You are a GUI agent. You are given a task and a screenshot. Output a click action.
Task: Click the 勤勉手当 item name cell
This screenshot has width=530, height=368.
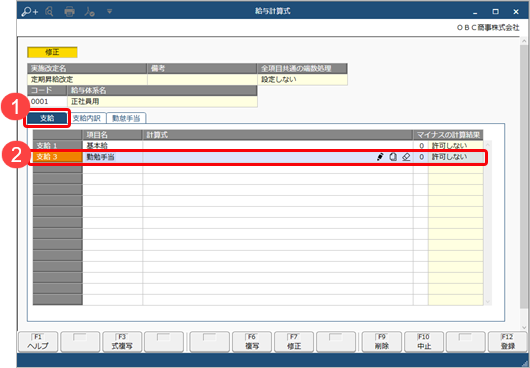click(x=113, y=157)
